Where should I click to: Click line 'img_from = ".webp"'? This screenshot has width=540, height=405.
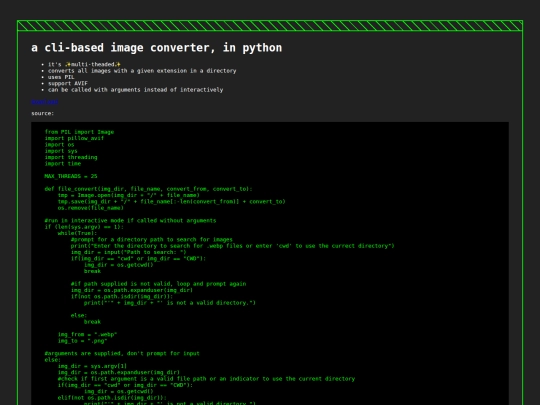[87, 334]
